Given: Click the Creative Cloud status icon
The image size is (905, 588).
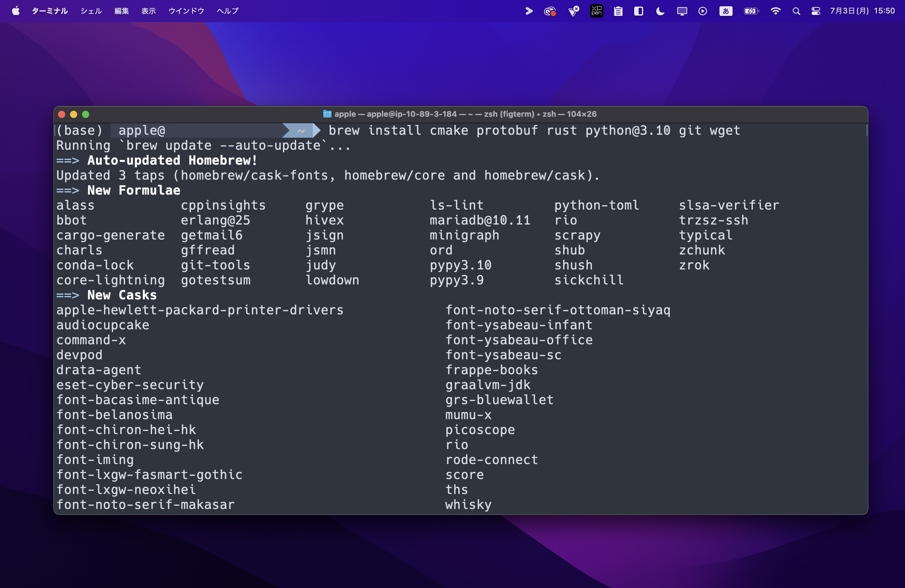Looking at the screenshot, I should coord(550,11).
